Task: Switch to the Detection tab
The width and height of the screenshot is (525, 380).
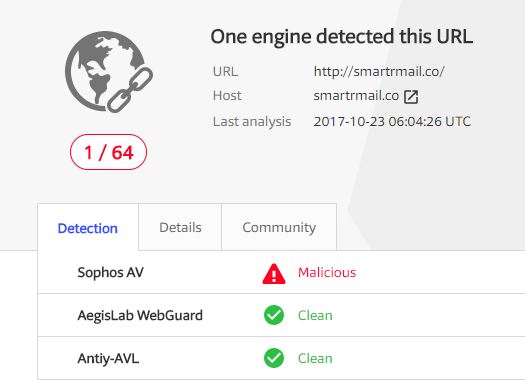Action: click(88, 228)
